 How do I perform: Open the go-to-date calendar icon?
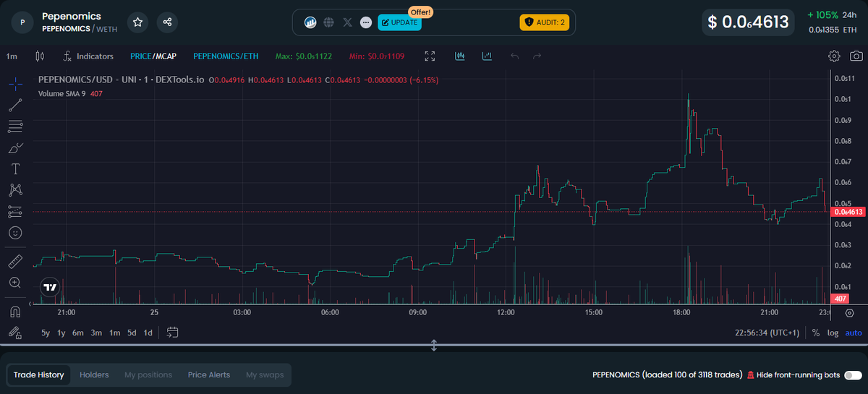(x=172, y=333)
